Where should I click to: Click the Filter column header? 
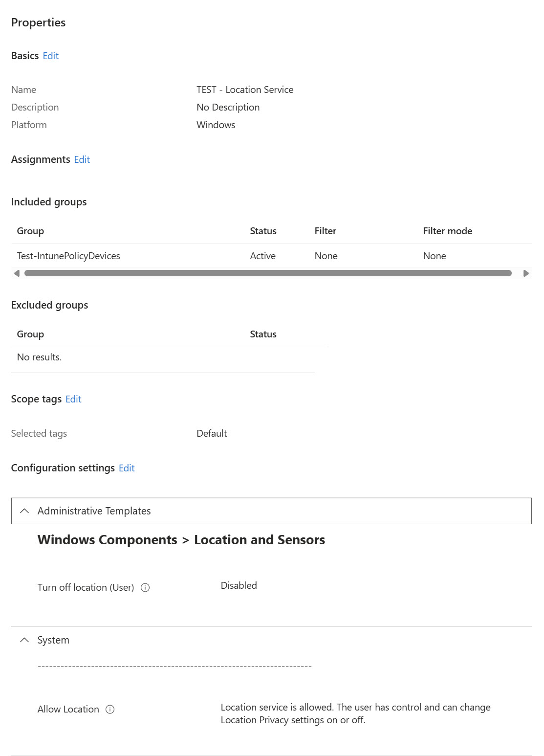(326, 231)
